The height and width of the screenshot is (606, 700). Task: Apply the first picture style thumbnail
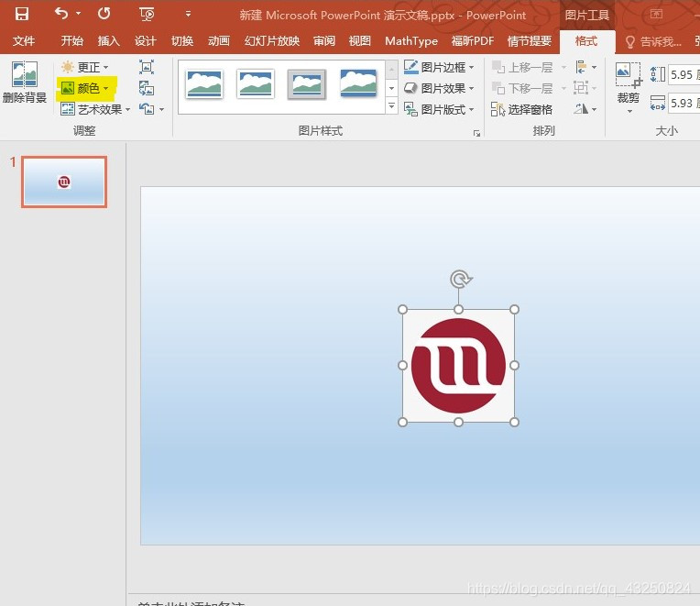pos(204,84)
